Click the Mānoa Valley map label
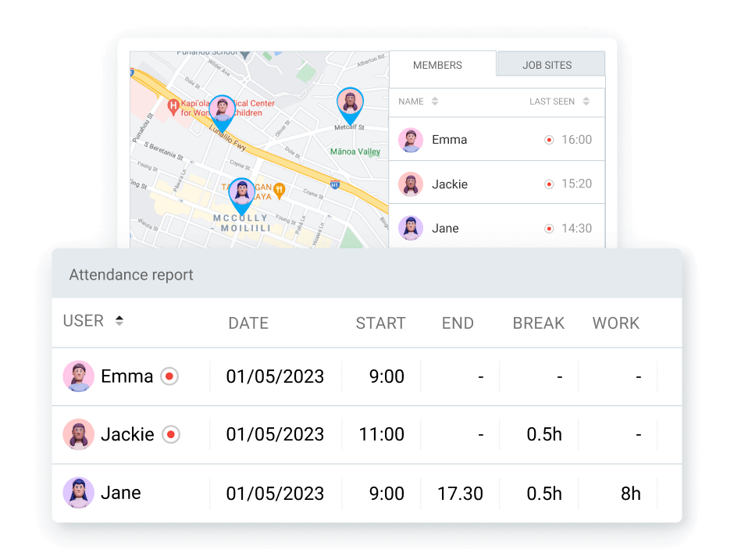The image size is (734, 560). [355, 152]
